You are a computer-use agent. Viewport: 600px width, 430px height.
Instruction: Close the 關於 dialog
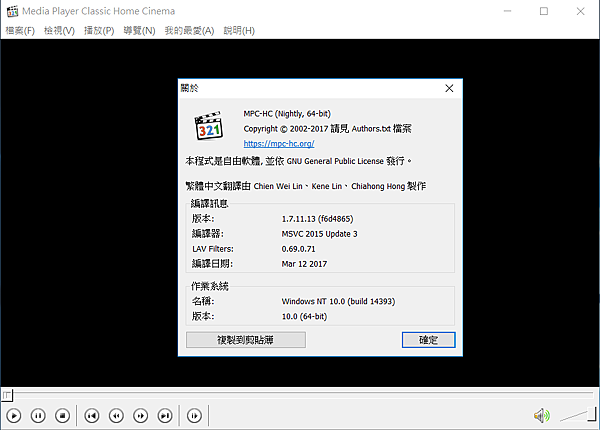tap(449, 88)
